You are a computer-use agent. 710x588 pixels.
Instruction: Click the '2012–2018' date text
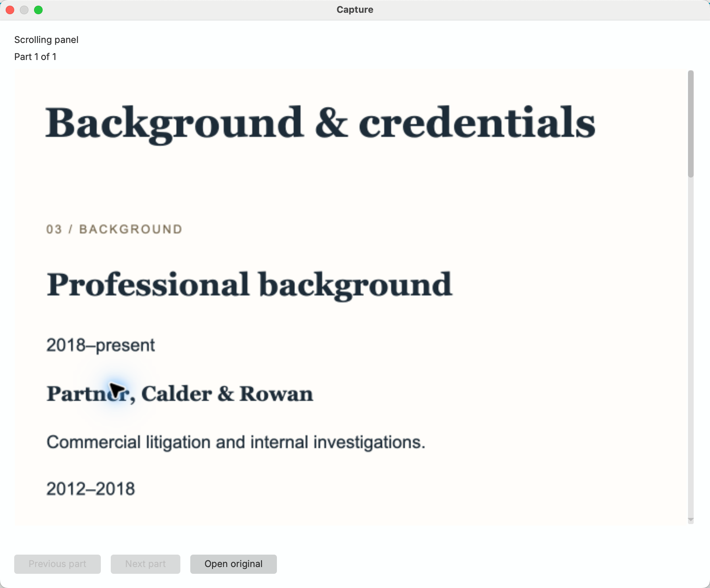91,489
